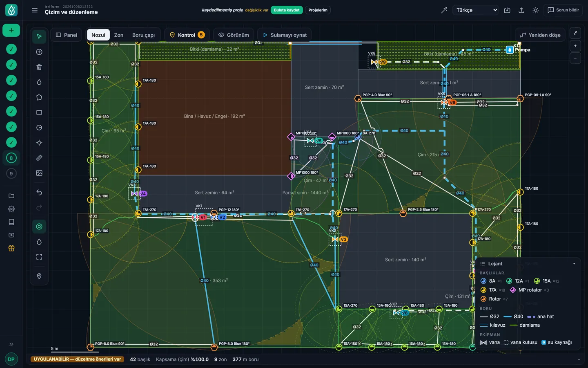Switch to the Nozul tab
The width and height of the screenshot is (588, 368).
98,35
